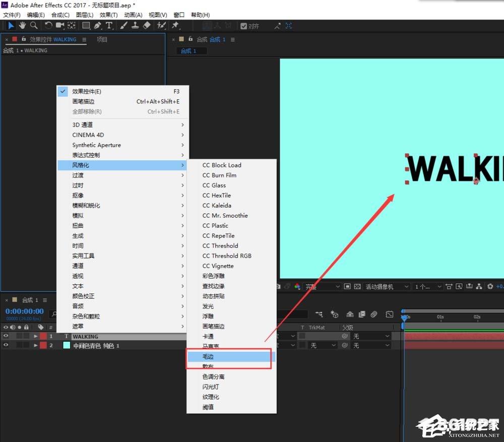Toggle transparency grid icon in viewer

357,286
